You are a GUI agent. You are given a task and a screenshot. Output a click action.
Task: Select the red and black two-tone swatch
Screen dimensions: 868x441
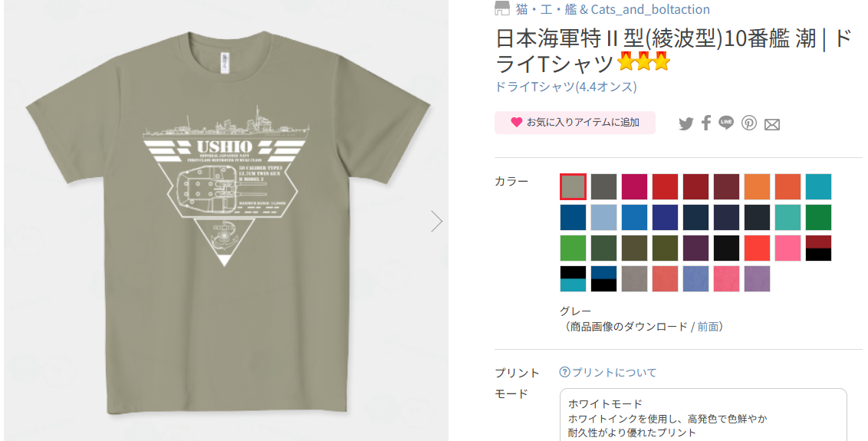[818, 248]
